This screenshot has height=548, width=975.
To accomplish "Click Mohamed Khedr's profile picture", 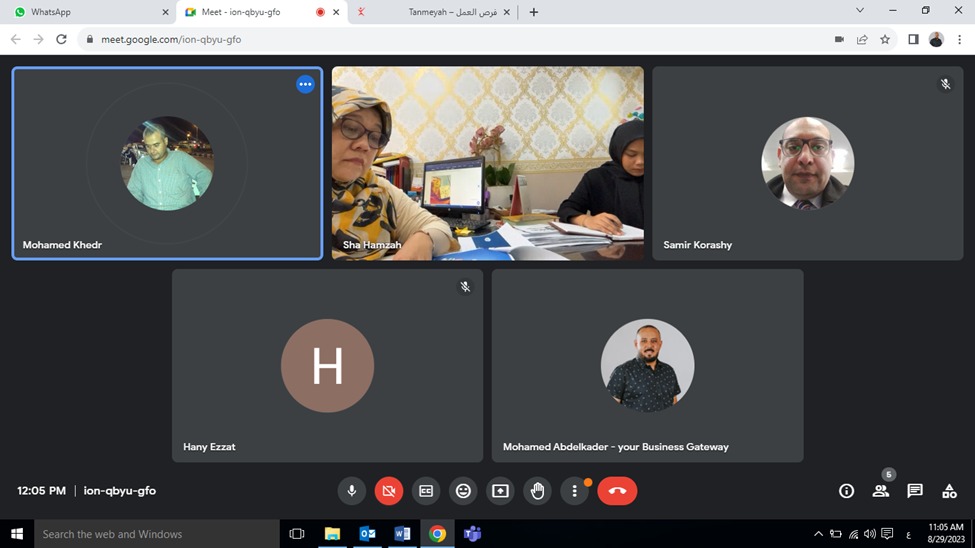I will 167,163.
